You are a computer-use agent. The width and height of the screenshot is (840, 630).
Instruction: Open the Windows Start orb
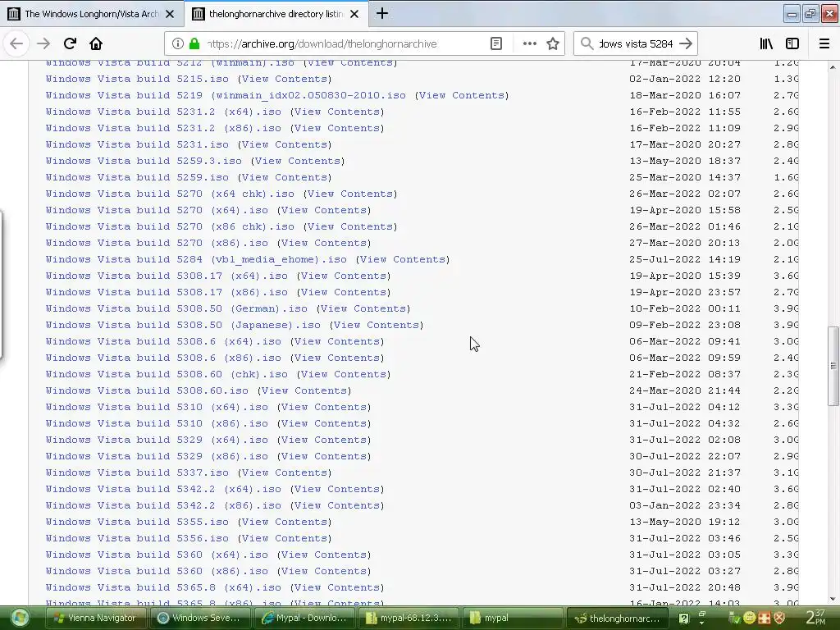coord(20,618)
